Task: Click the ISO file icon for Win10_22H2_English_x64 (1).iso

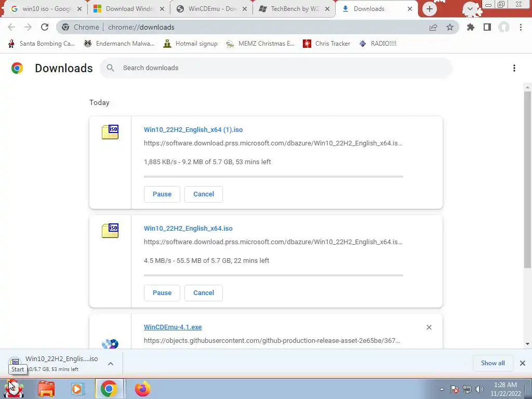Action: click(110, 132)
